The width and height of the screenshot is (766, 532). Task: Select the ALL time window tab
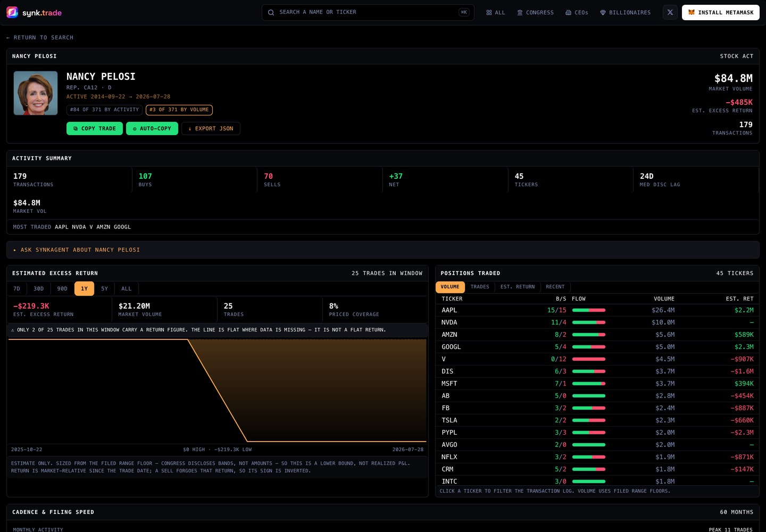pyautogui.click(x=126, y=289)
